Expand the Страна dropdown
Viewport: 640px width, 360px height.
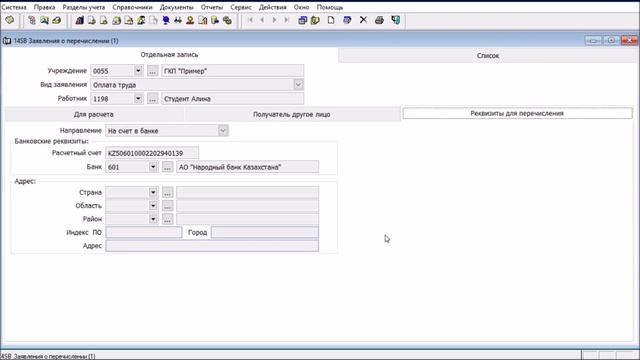tap(153, 192)
